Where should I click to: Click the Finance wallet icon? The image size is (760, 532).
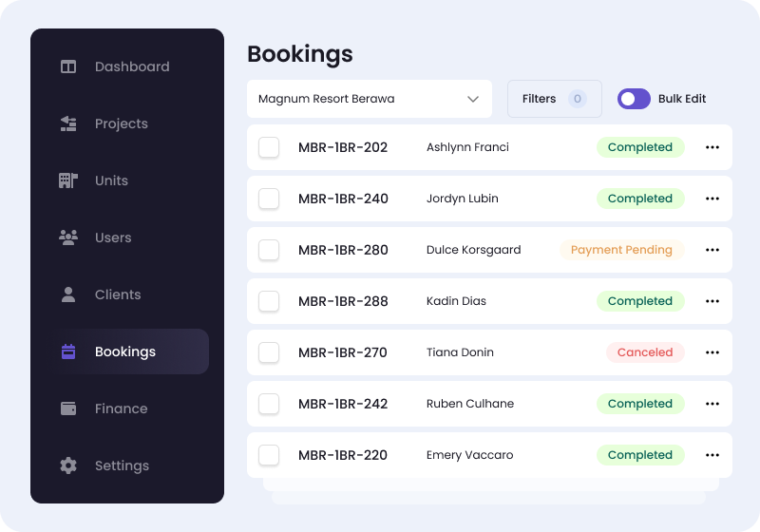tap(68, 408)
